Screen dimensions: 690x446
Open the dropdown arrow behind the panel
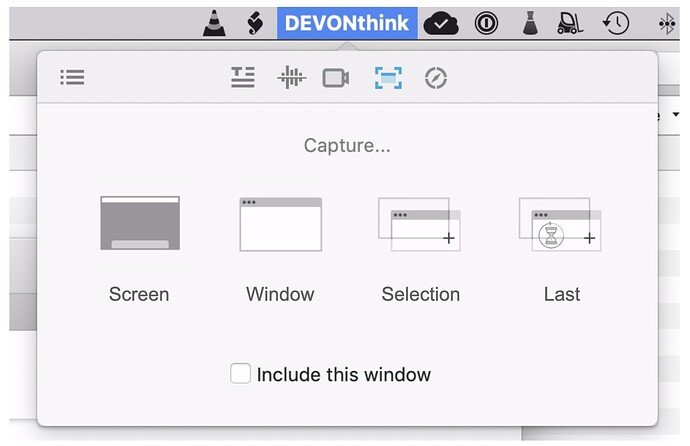point(675,114)
